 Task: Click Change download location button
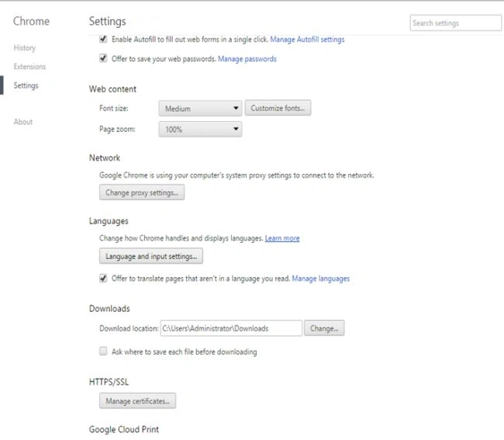pyautogui.click(x=324, y=328)
